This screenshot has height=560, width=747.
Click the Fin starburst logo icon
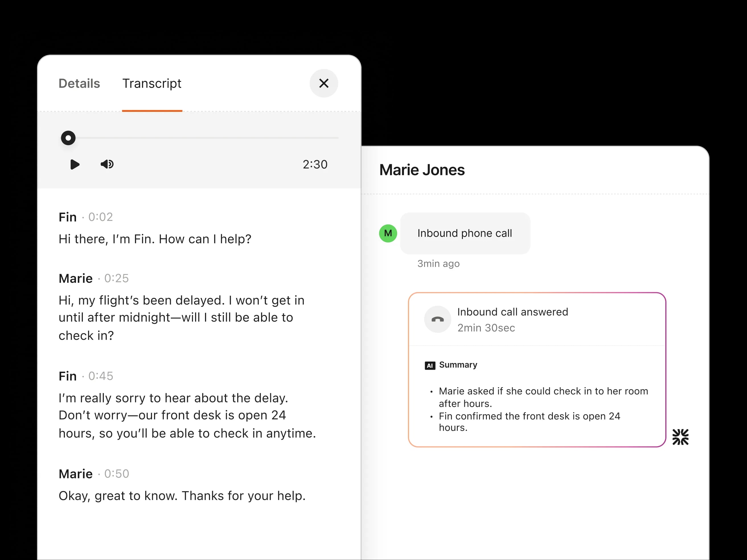tap(680, 437)
